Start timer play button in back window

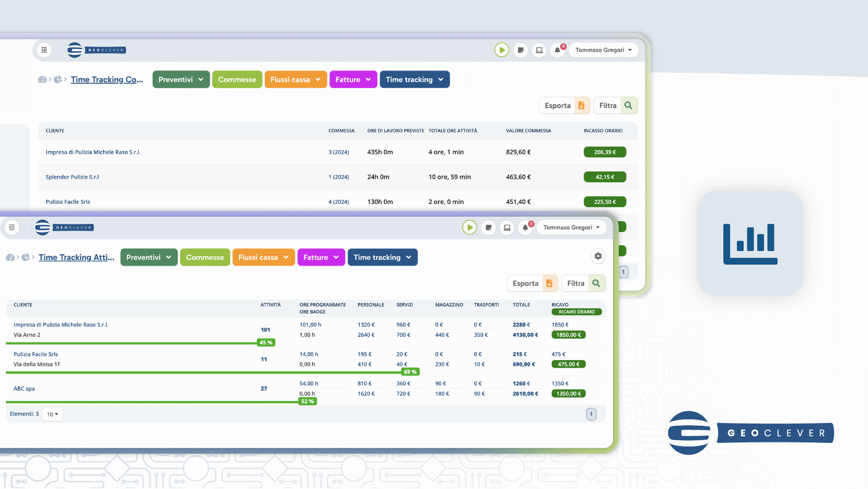pyautogui.click(x=501, y=50)
